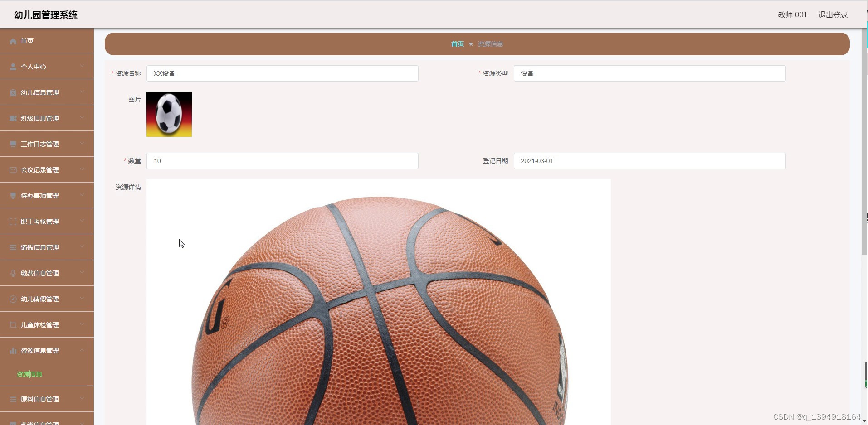The width and height of the screenshot is (868, 425).
Task: Open 首页 in the sidebar menu
Action: click(47, 41)
